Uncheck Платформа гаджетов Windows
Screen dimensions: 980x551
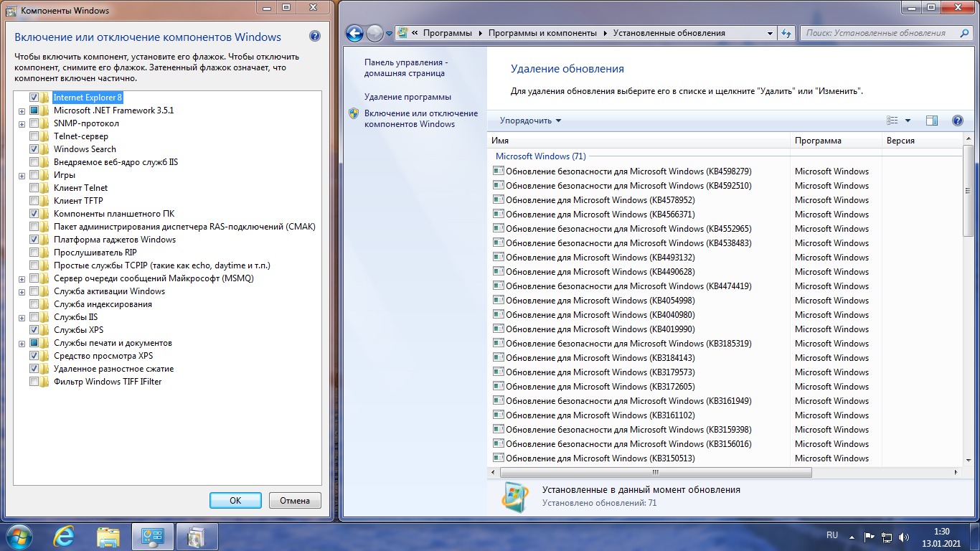click(34, 240)
